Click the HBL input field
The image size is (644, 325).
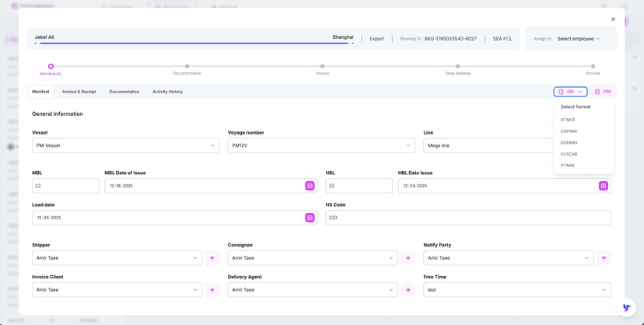point(359,186)
